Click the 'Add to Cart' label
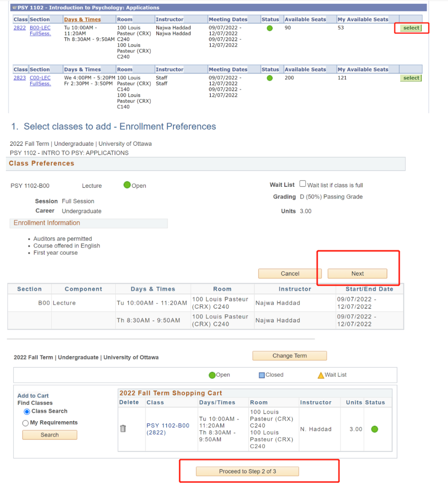The width and height of the screenshot is (448, 486). (33, 396)
